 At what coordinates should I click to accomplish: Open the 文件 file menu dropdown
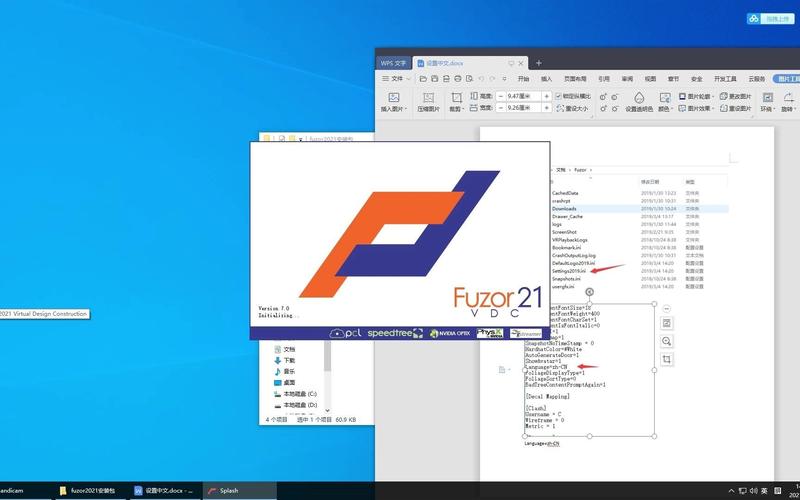pos(396,79)
